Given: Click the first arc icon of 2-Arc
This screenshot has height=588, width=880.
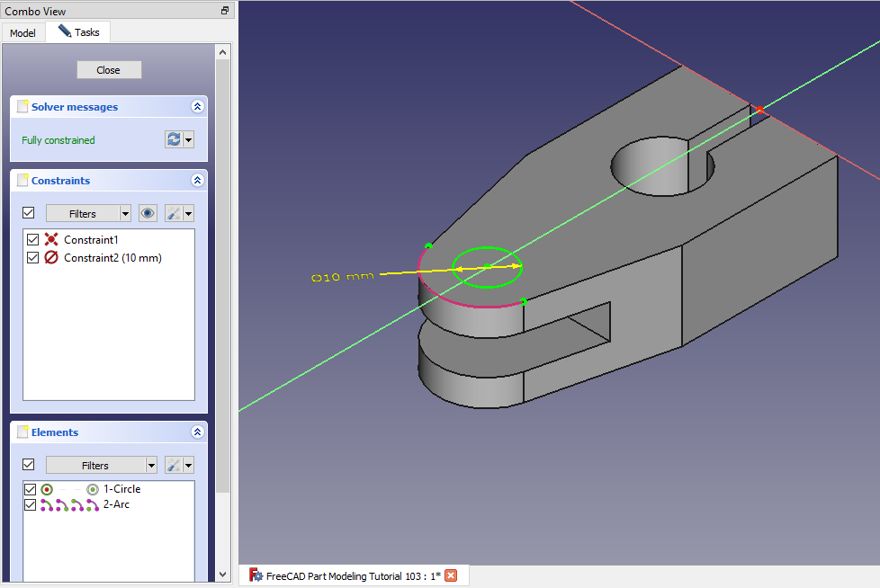Looking at the screenshot, I should [x=47, y=504].
